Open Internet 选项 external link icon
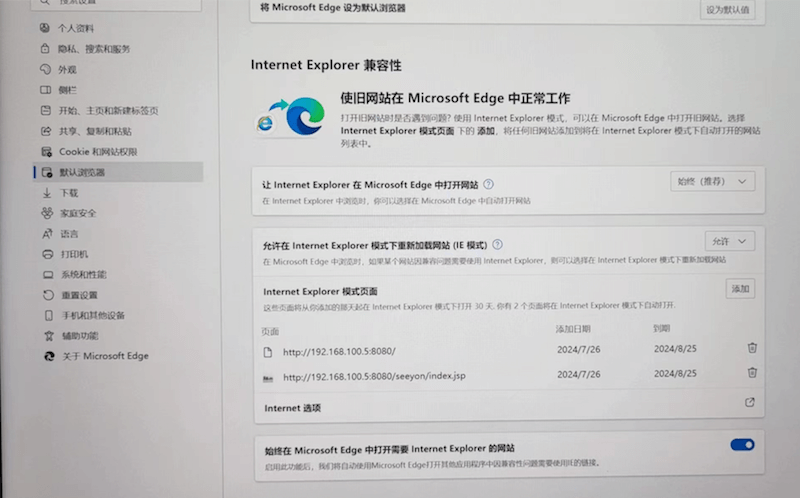800x498 pixels. [750, 402]
